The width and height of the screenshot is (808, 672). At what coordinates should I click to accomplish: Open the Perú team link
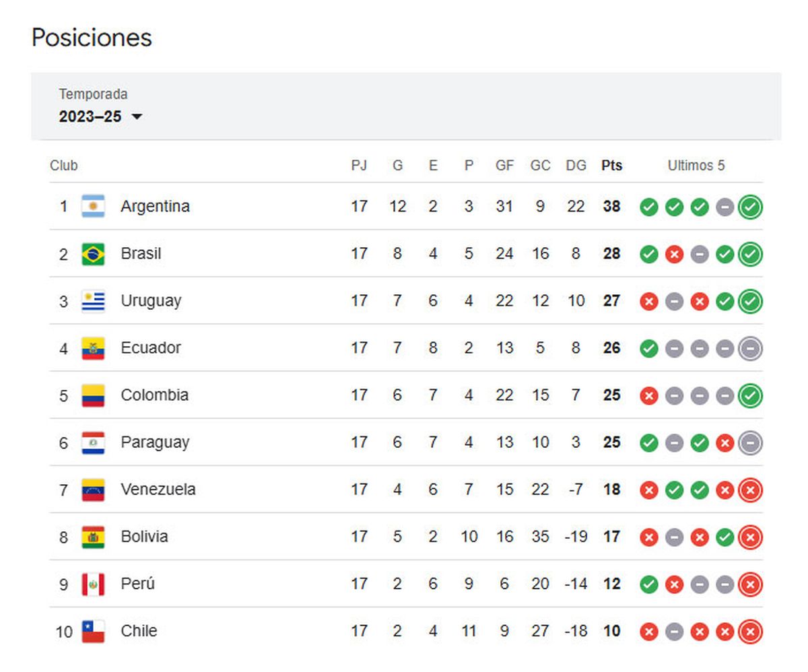click(x=137, y=584)
